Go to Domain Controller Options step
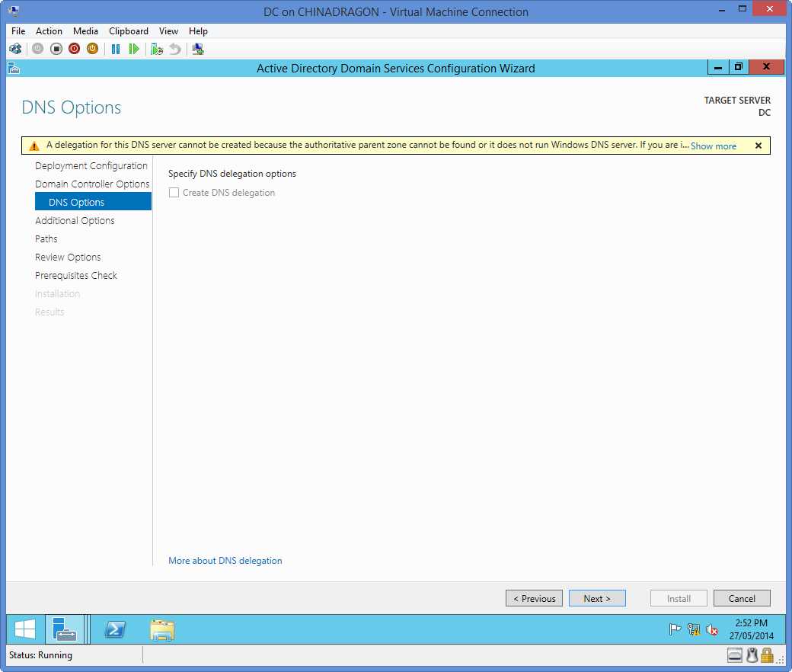The image size is (792, 672). point(92,184)
